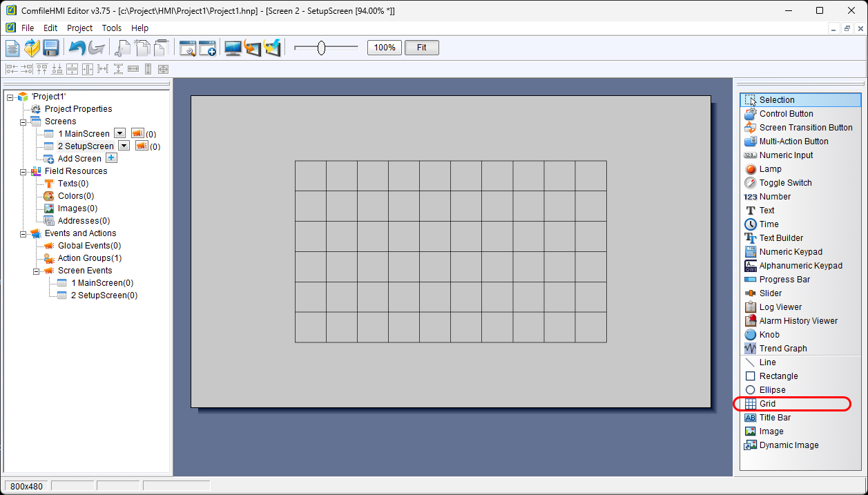Click the open project folder icon
Viewport: 868px width, 495px height.
(32, 48)
